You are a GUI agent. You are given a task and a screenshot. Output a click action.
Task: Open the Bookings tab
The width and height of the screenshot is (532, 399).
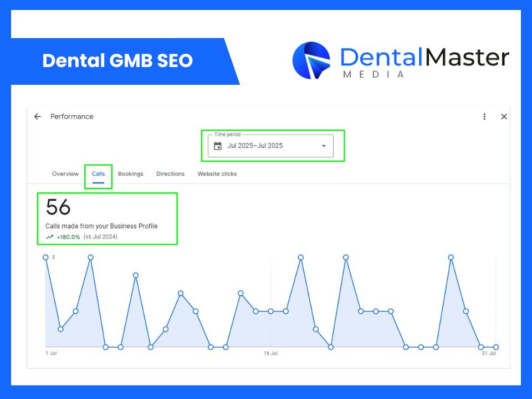coord(131,173)
